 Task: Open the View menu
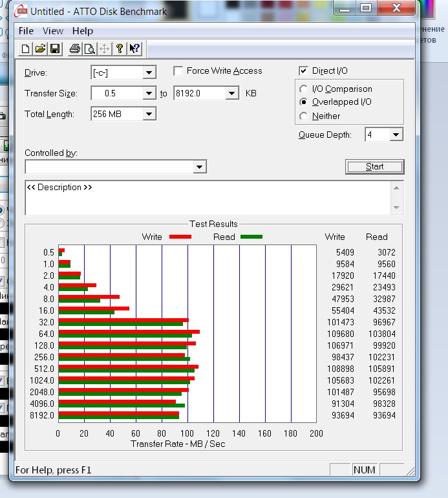coord(53,31)
